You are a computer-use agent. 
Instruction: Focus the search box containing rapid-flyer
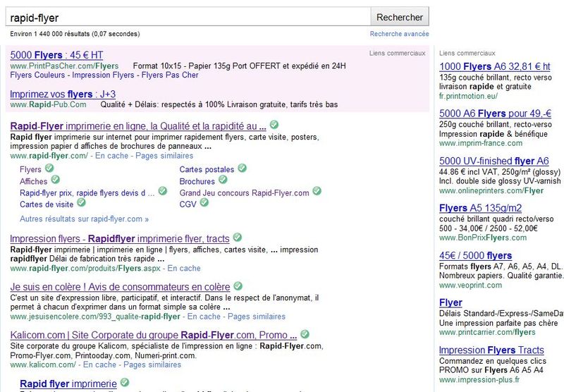click(x=188, y=17)
